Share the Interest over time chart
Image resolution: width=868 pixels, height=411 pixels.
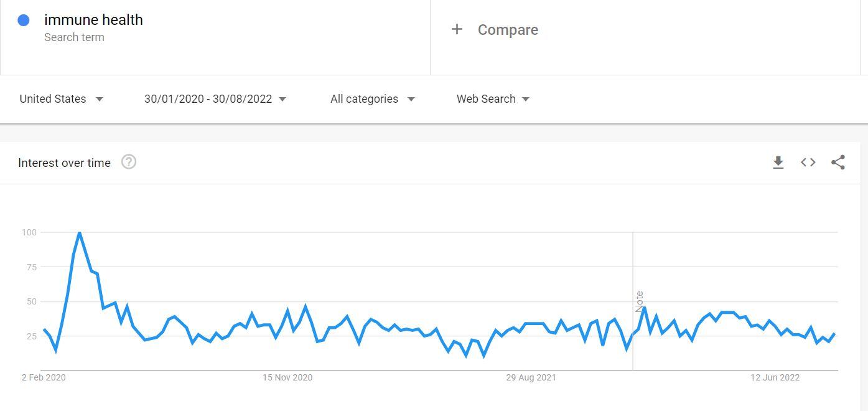(838, 163)
